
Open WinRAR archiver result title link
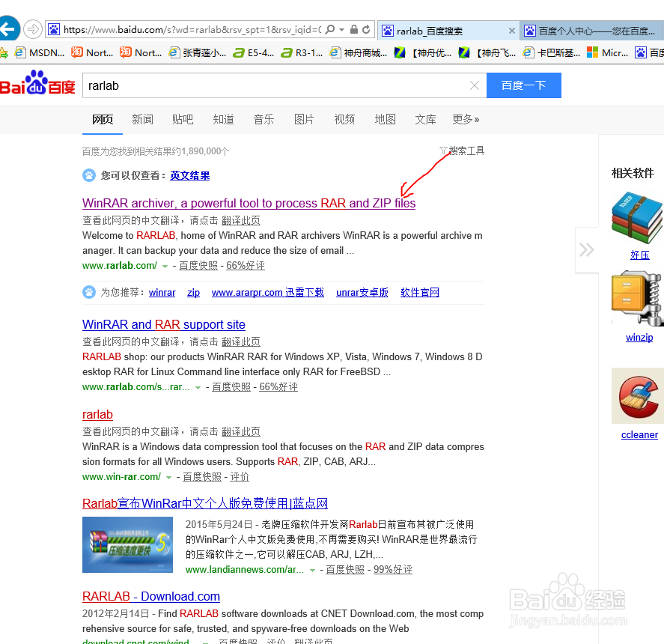coord(249,204)
